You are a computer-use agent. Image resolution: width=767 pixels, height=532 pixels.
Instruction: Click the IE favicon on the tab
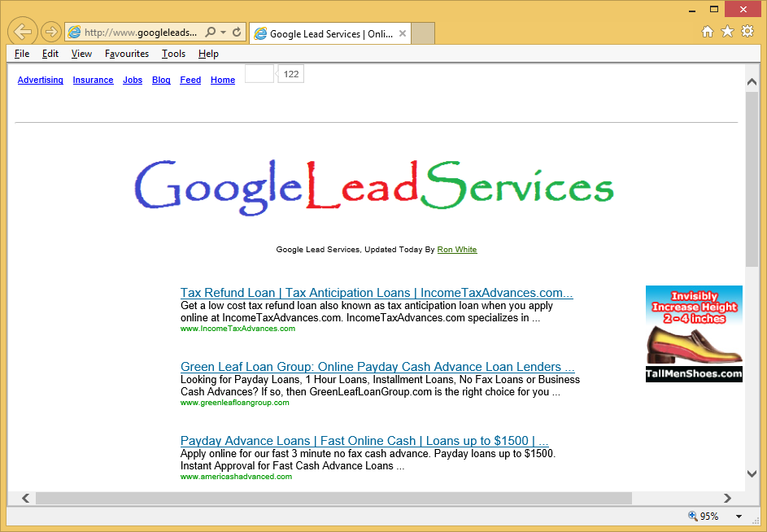pos(261,34)
